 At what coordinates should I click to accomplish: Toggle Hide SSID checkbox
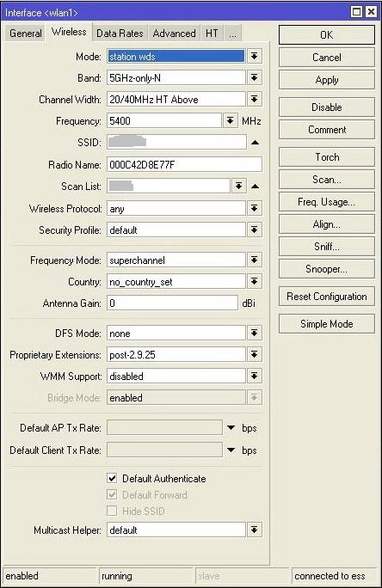(112, 511)
